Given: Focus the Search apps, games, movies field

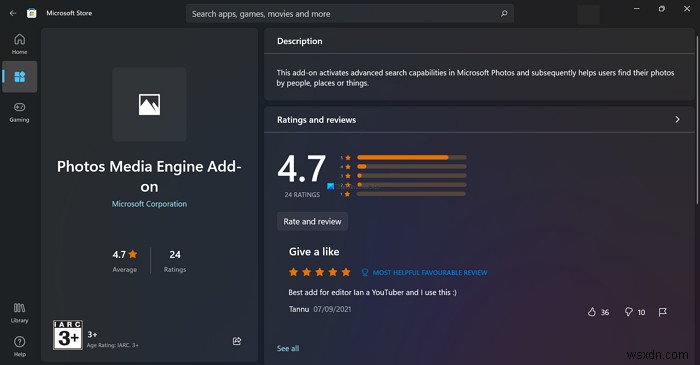Looking at the screenshot, I should pos(350,14).
